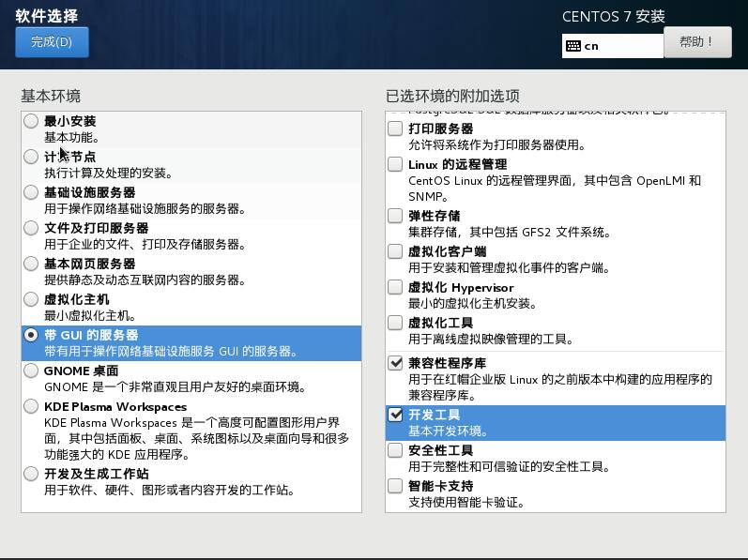Select 带 GUI 的服务器 radio button
748x560 pixels.
[x=31, y=335]
